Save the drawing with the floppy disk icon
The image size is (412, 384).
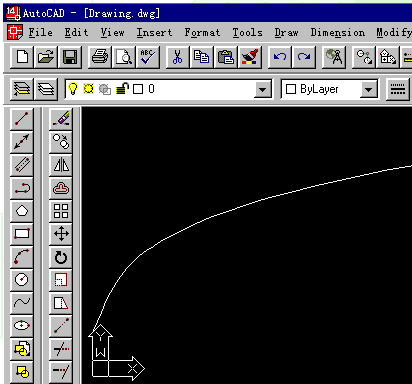click(70, 57)
